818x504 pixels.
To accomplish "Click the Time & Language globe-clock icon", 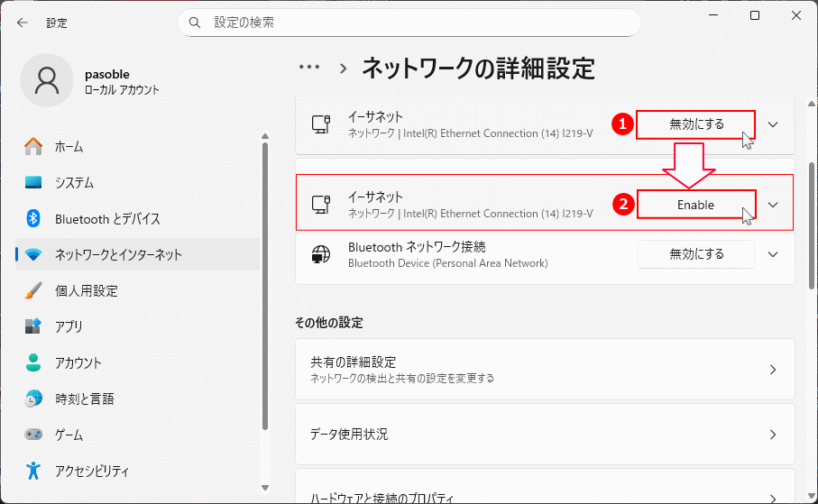I will pos(33,399).
